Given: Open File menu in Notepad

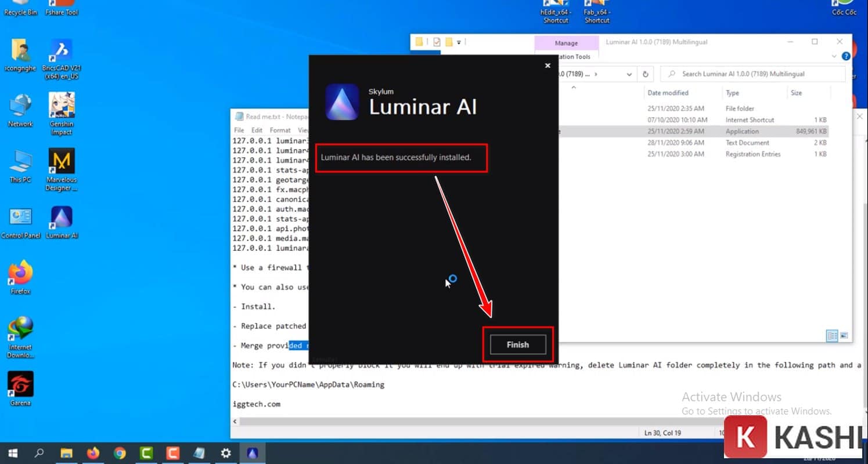Looking at the screenshot, I should pyautogui.click(x=239, y=130).
